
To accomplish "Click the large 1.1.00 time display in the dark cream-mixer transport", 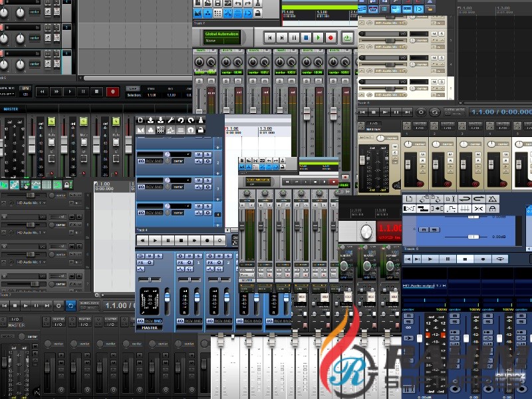I will click(x=482, y=112).
